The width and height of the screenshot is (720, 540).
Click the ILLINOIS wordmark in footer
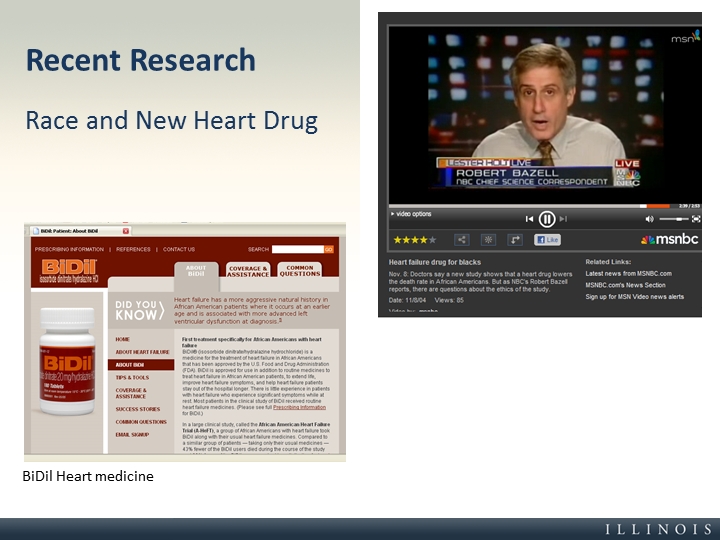pos(658,529)
